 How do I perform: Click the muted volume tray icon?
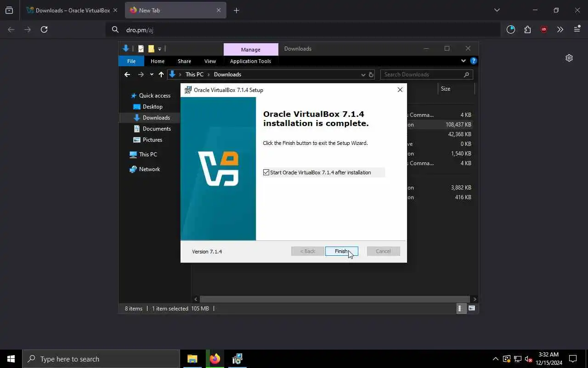tap(529, 359)
